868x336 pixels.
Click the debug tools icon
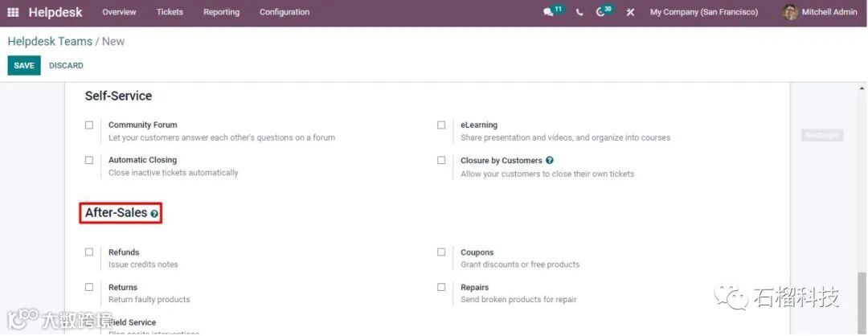click(631, 12)
